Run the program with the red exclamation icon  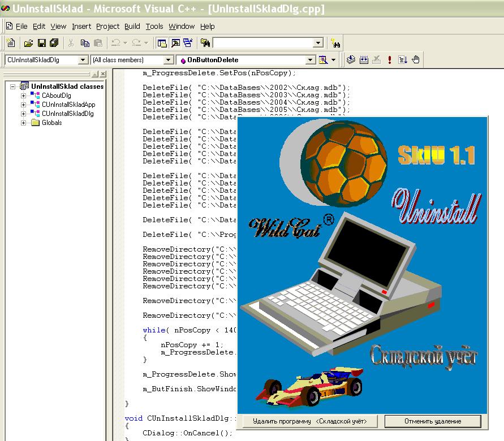coord(390,60)
